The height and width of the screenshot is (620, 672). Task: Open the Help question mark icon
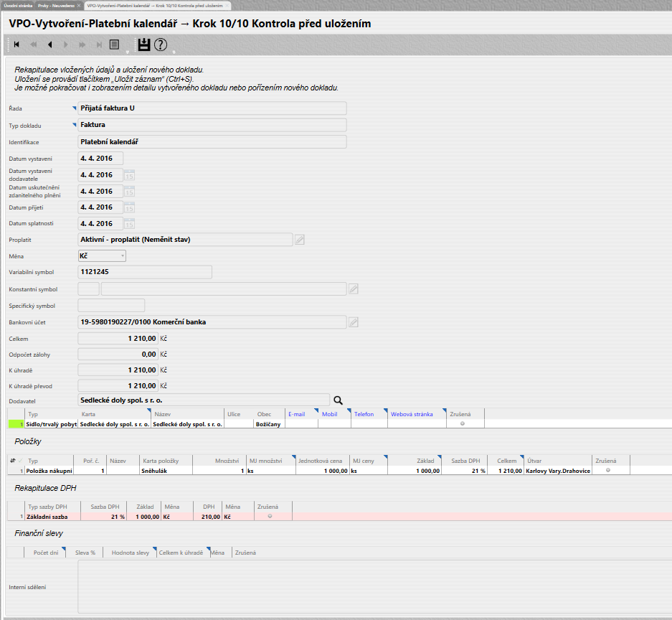point(161,44)
